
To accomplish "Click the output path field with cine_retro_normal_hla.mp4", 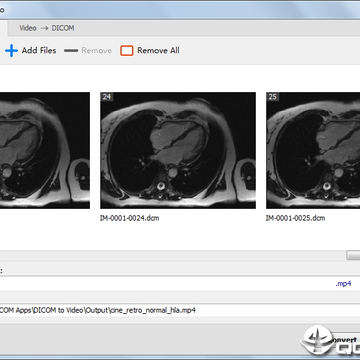I will click(180, 310).
